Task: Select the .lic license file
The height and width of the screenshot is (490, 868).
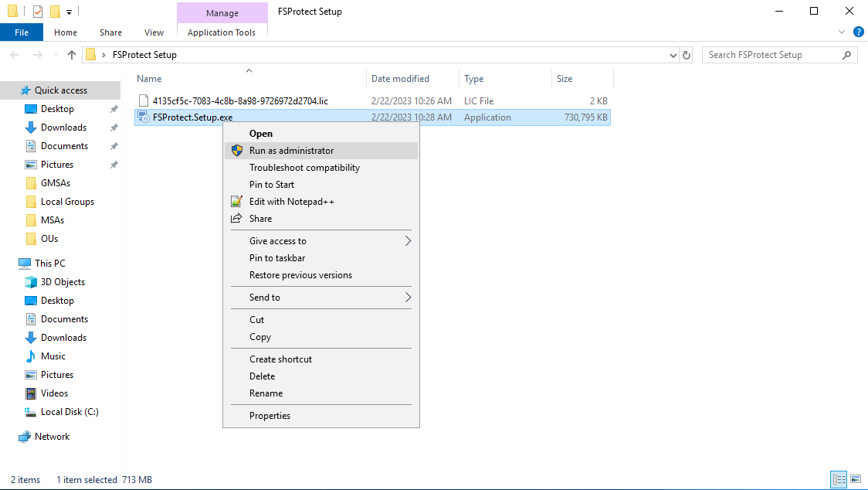Action: click(x=240, y=101)
